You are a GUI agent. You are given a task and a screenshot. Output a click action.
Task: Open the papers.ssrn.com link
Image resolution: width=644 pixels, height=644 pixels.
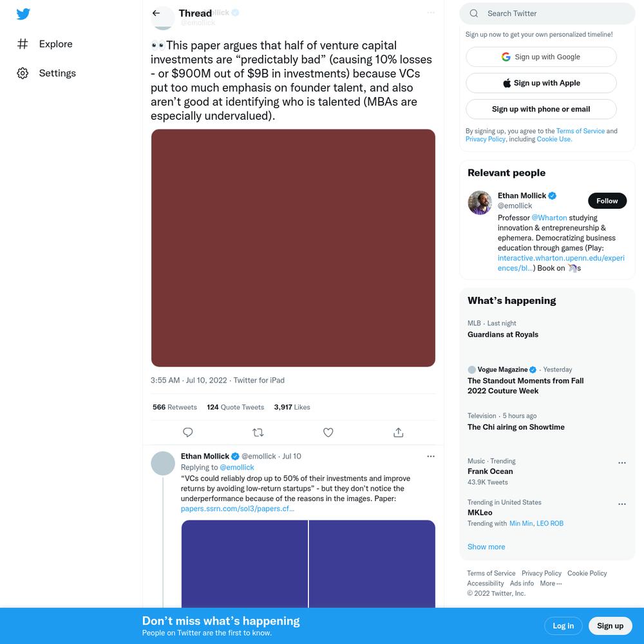tap(238, 509)
